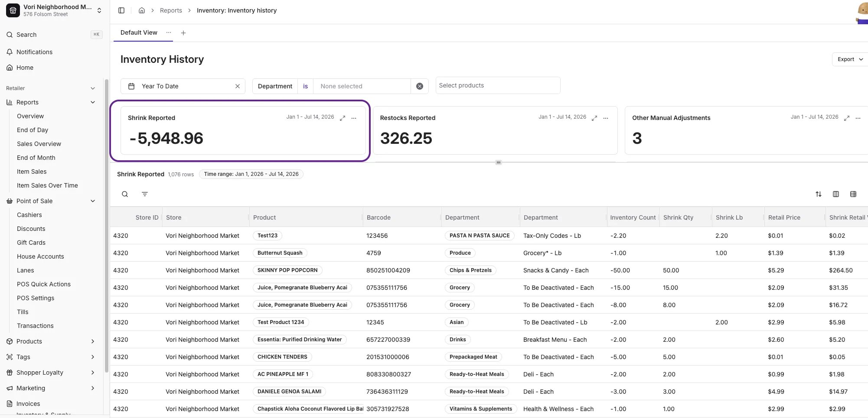This screenshot has width=868, height=418.
Task: Open the Export dropdown
Action: coord(850,59)
